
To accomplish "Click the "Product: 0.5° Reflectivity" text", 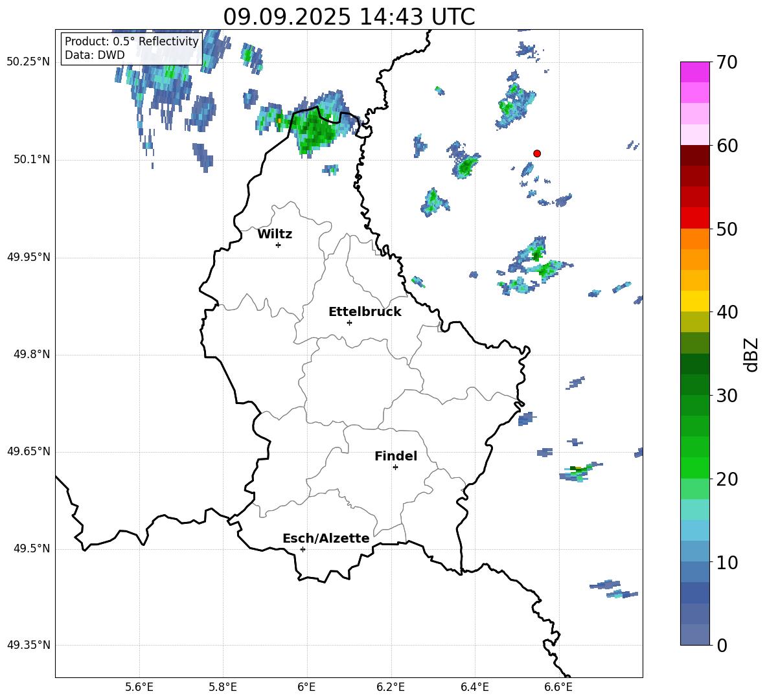I will (132, 41).
